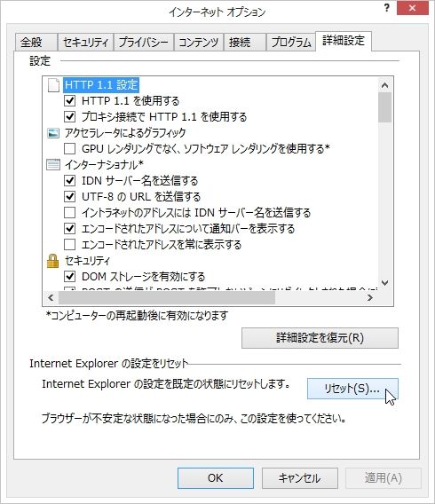Click the インターナショナル category icon
The height and width of the screenshot is (504, 435).
(53, 164)
